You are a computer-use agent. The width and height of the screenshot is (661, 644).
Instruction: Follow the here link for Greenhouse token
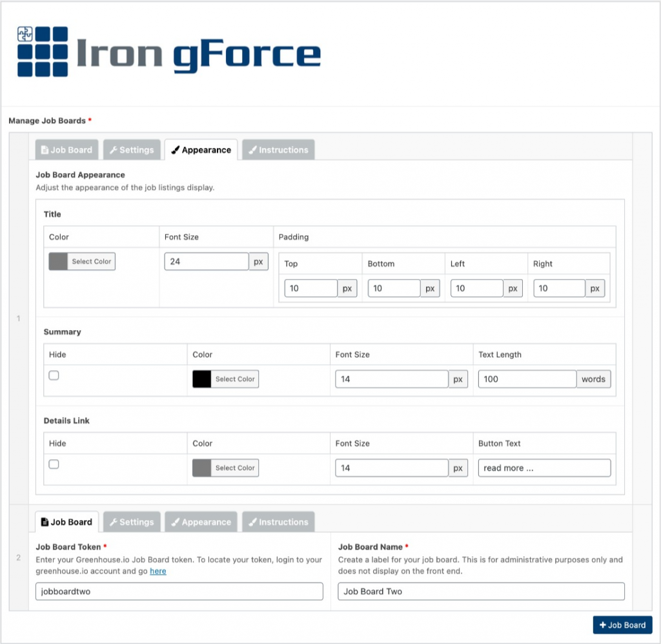tap(158, 571)
